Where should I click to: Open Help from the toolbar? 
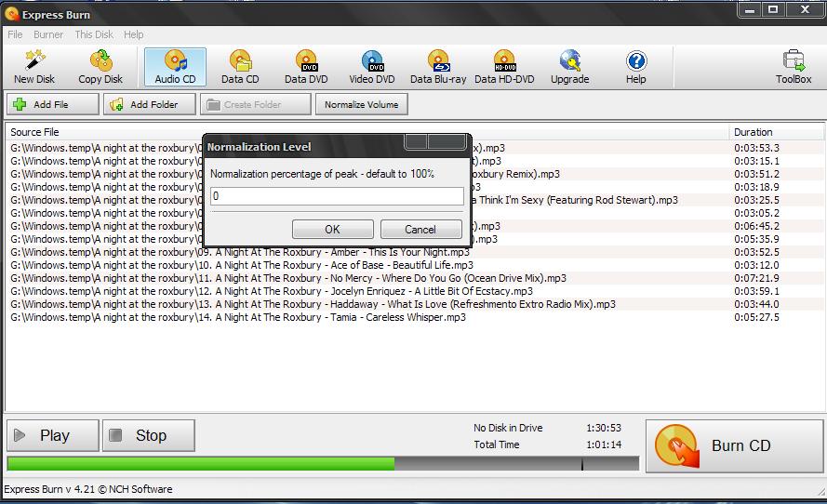[636, 67]
